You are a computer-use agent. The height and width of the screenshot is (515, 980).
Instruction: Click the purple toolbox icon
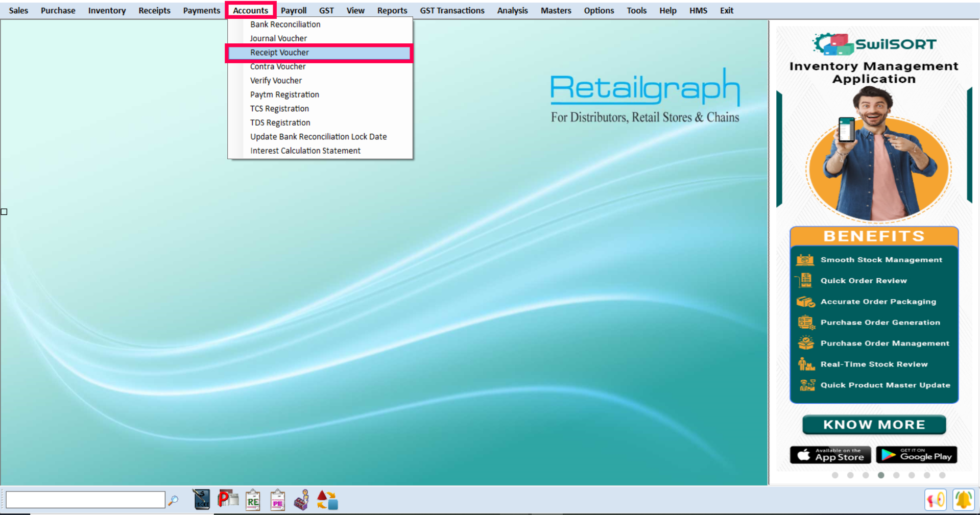(x=302, y=500)
